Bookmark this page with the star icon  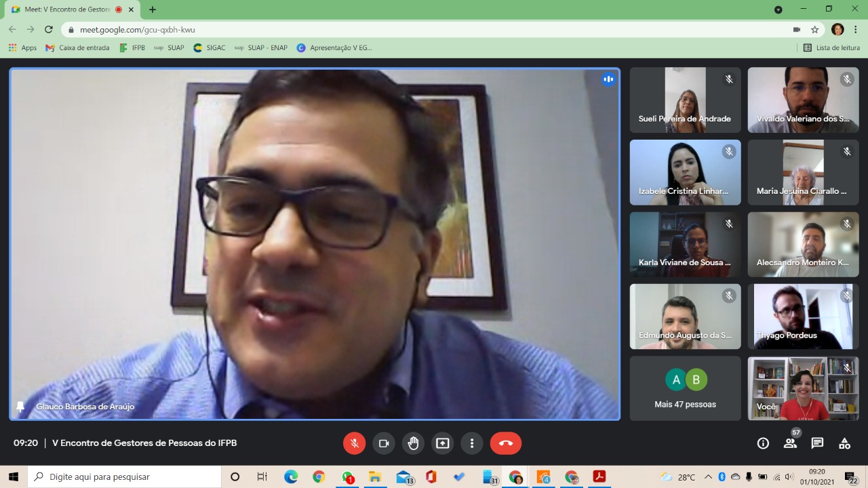815,30
